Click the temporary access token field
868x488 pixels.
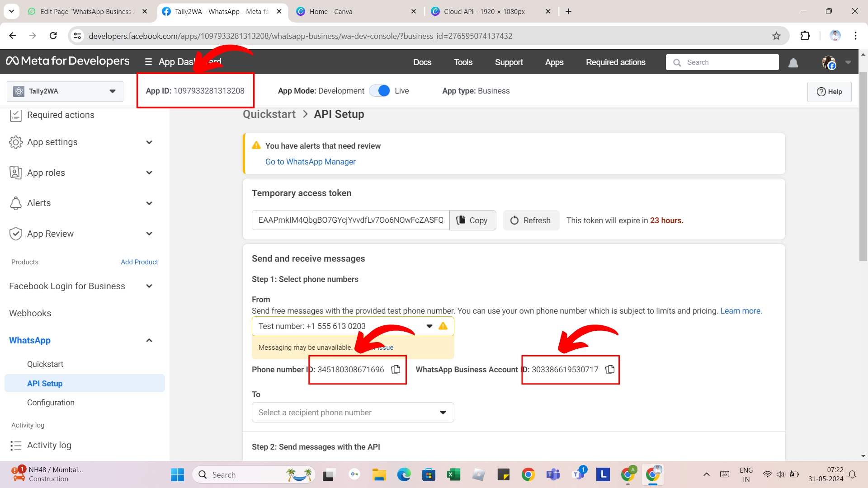(x=350, y=220)
